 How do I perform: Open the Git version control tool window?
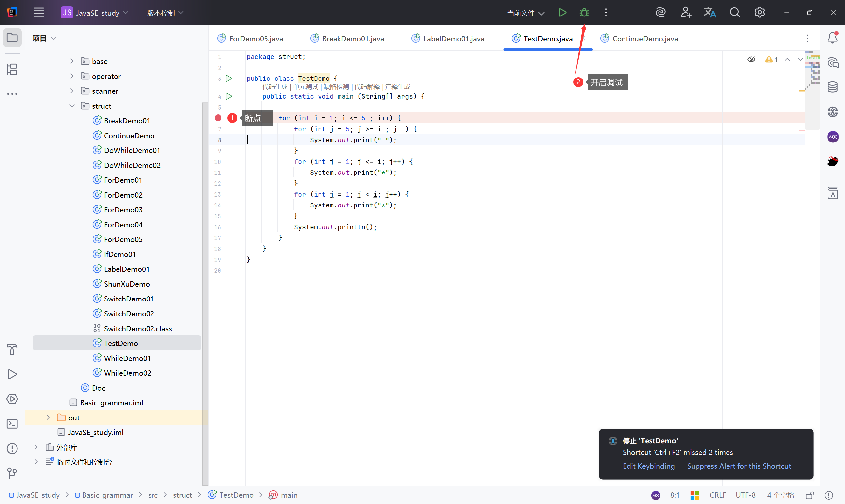click(x=12, y=473)
